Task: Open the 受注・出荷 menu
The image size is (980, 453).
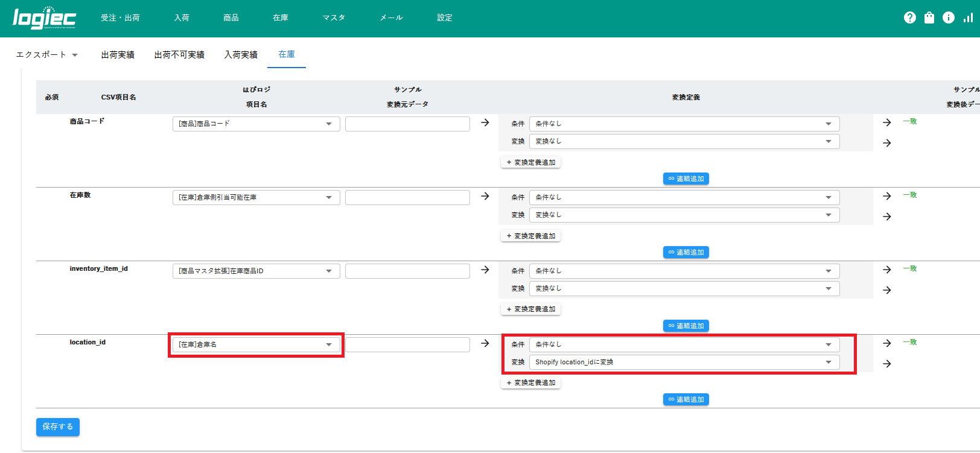Action: click(x=120, y=18)
